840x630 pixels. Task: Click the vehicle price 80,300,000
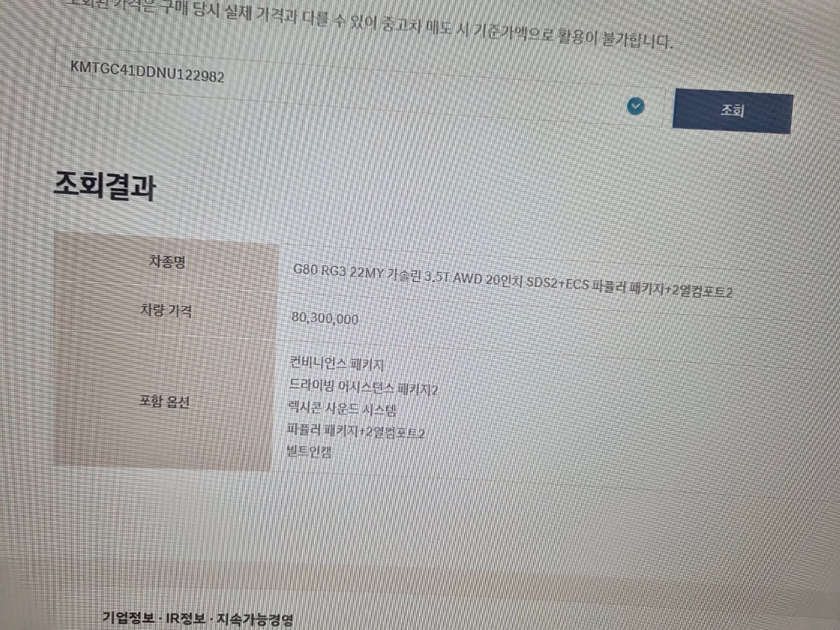(x=325, y=318)
